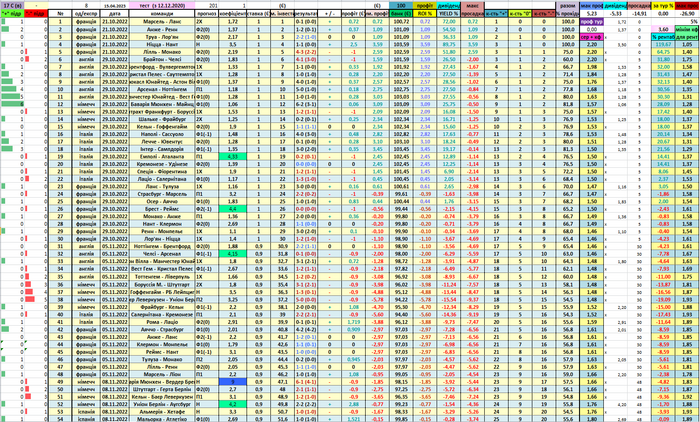This screenshot has height=422, width=700.
Task: Select the green "банк (€)" header cell
Action: (x=401, y=14)
